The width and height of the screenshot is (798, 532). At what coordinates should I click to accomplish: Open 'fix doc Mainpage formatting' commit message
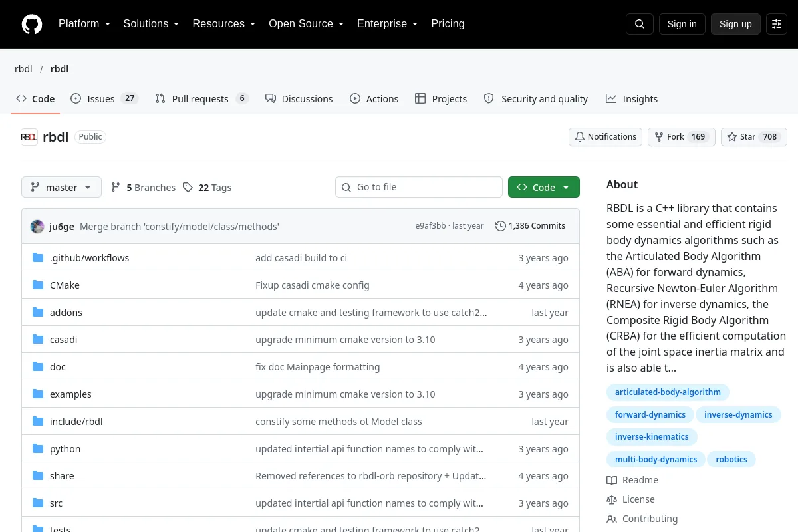[x=318, y=367]
